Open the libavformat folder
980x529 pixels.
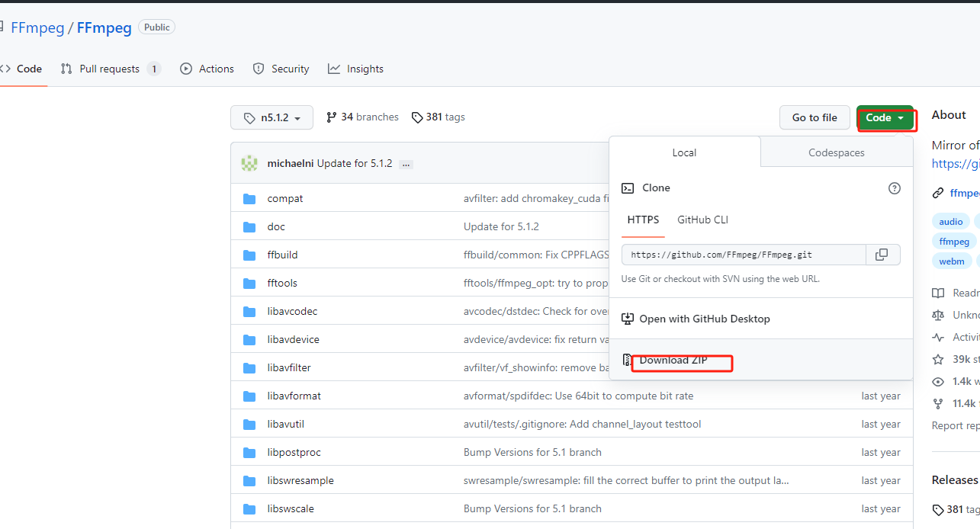click(x=294, y=396)
